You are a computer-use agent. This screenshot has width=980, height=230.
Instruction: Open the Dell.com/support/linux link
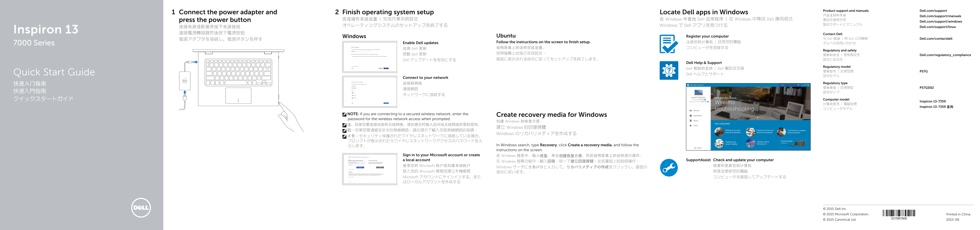click(938, 27)
